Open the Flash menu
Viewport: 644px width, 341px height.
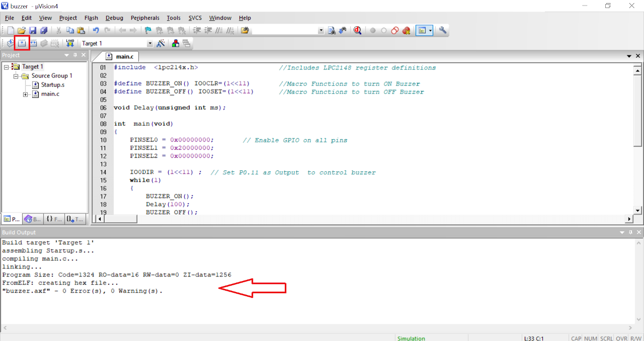pos(91,18)
